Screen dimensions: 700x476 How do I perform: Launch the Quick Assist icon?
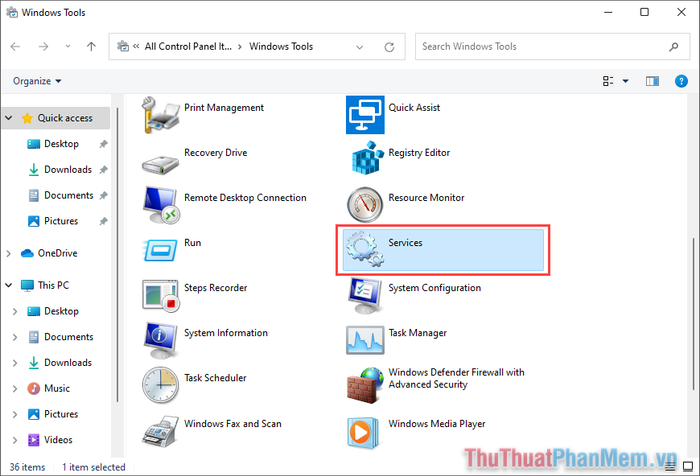[365, 115]
